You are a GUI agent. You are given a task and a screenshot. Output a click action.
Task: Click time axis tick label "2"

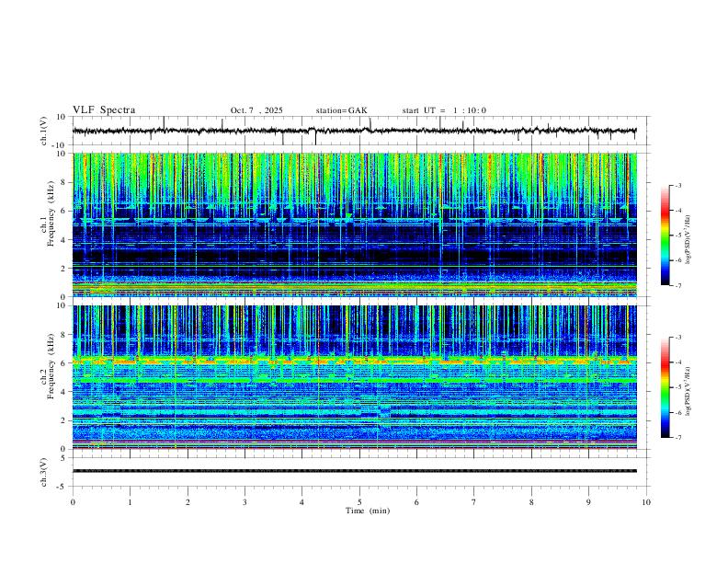pyautogui.click(x=188, y=502)
